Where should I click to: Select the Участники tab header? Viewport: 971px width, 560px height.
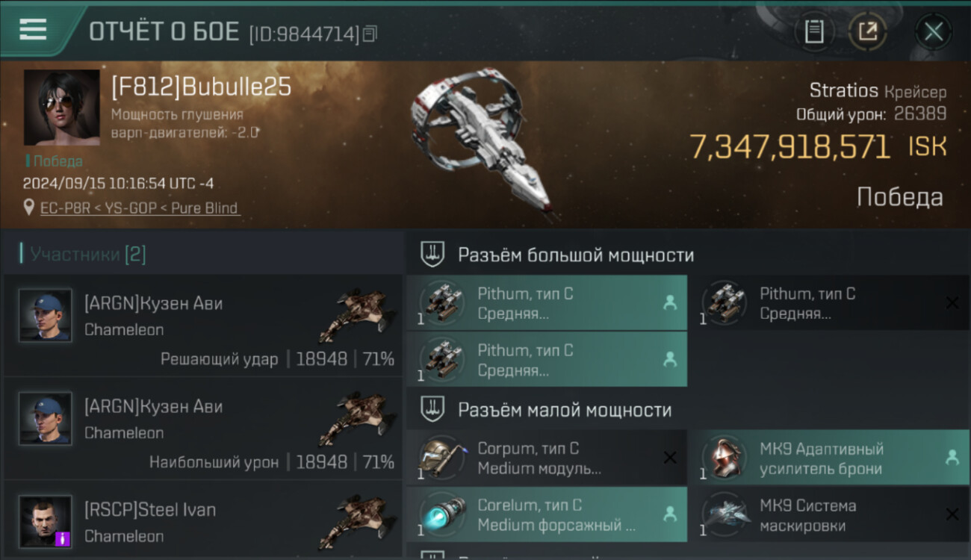pos(83,255)
